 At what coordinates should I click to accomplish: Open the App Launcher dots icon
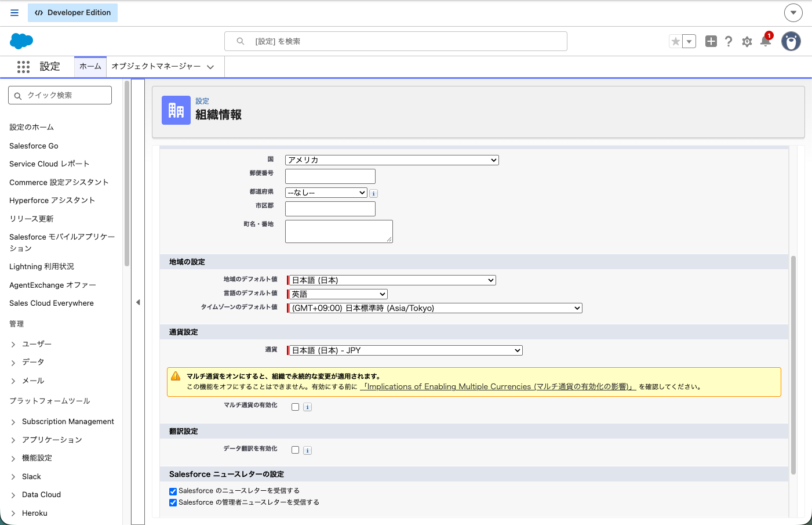tap(23, 67)
